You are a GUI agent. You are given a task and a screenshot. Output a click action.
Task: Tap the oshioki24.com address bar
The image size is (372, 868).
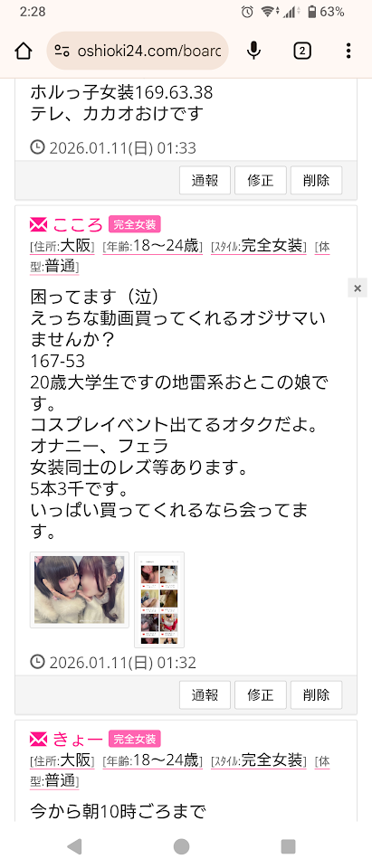[138, 51]
